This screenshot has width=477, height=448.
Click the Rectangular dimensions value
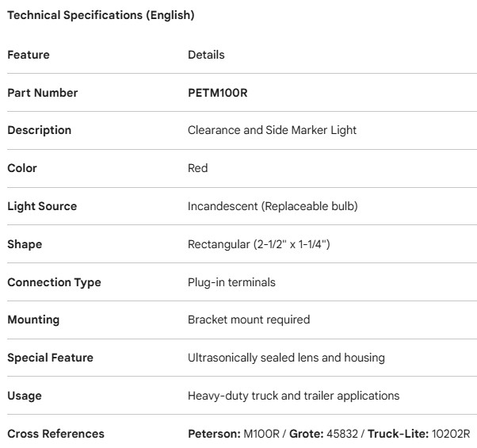(258, 244)
